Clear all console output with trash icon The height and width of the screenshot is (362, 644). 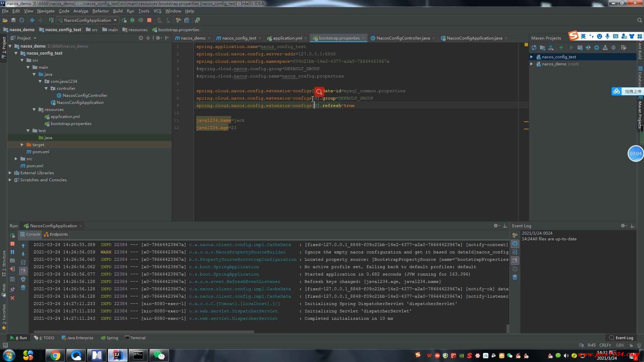point(23,288)
